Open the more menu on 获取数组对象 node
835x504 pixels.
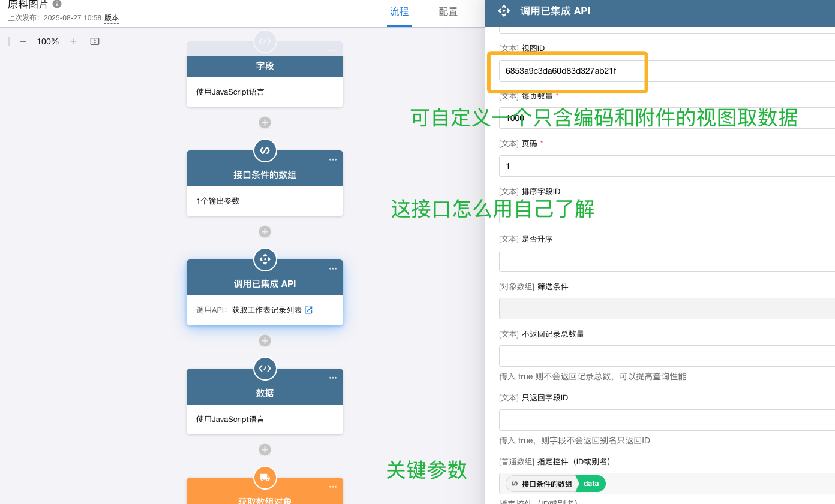[333, 487]
